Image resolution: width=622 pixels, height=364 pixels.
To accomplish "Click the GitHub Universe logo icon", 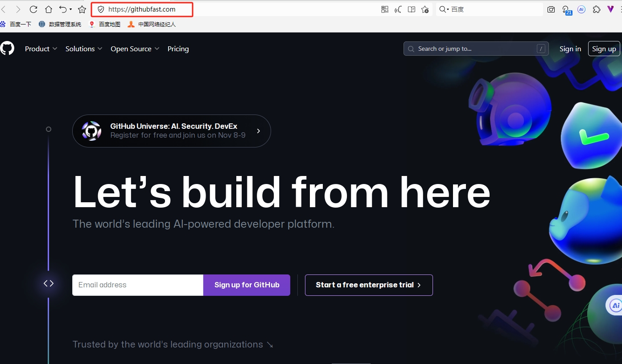I will click(91, 131).
